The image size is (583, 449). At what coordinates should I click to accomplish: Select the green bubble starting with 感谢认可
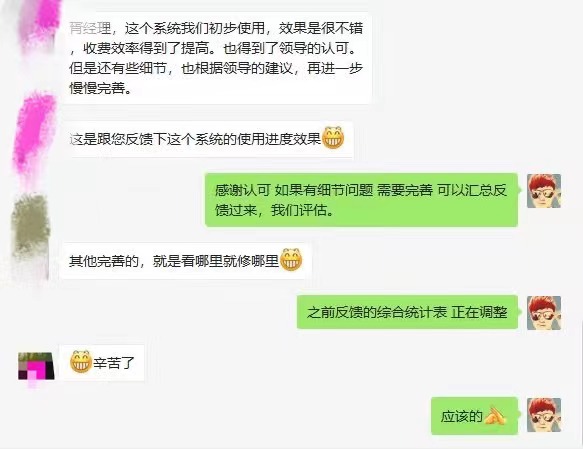pos(361,200)
